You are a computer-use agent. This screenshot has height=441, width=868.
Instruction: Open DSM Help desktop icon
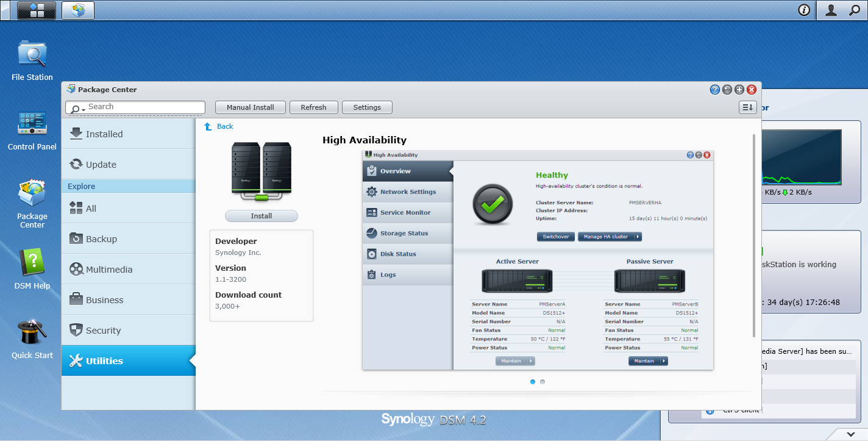[32, 269]
